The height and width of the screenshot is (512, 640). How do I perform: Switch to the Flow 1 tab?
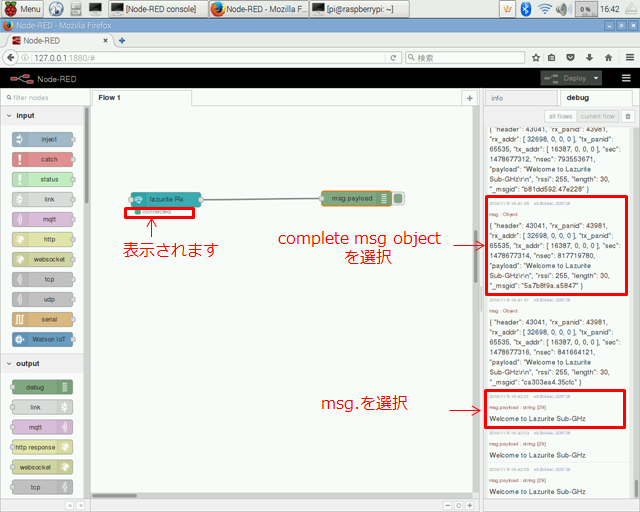142,98
